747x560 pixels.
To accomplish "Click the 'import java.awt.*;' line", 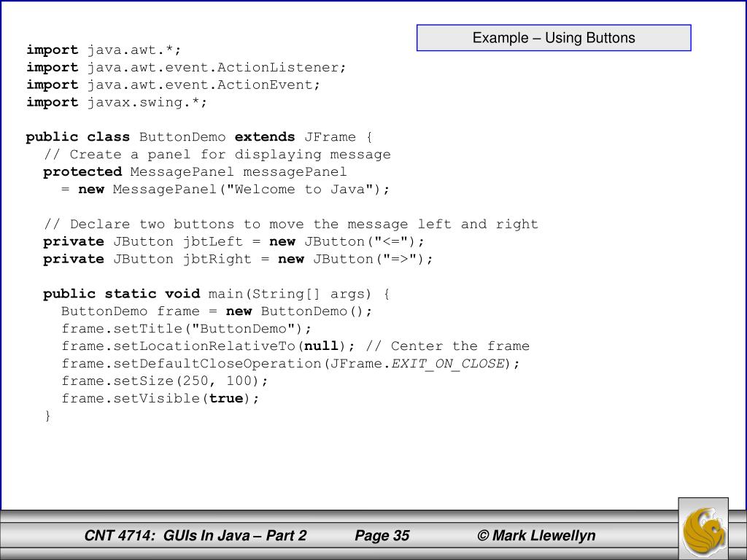I will (x=104, y=50).
